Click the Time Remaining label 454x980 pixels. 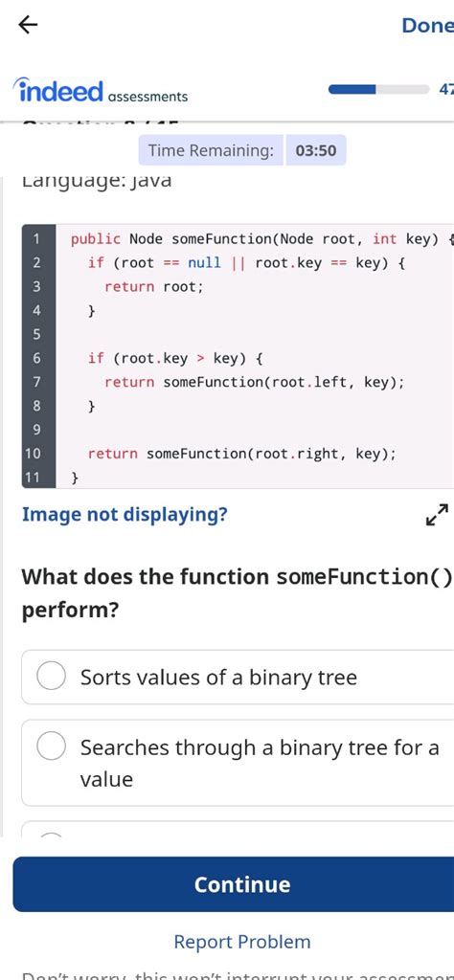point(211,150)
